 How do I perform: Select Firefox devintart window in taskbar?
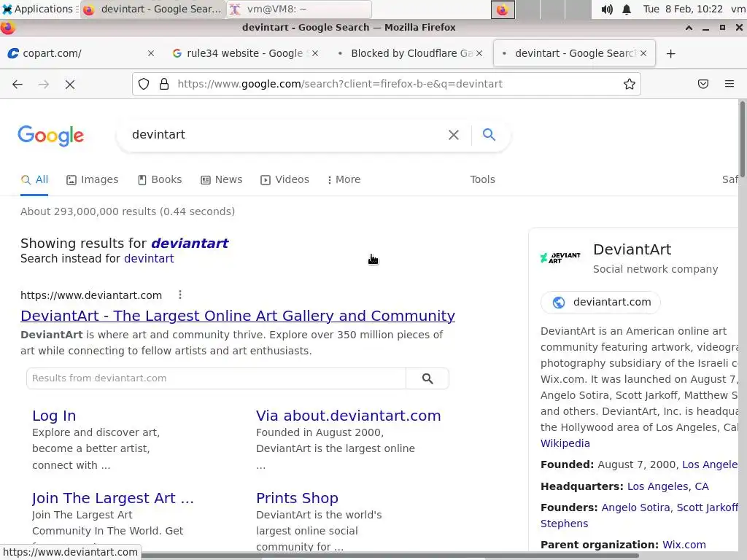(x=152, y=9)
